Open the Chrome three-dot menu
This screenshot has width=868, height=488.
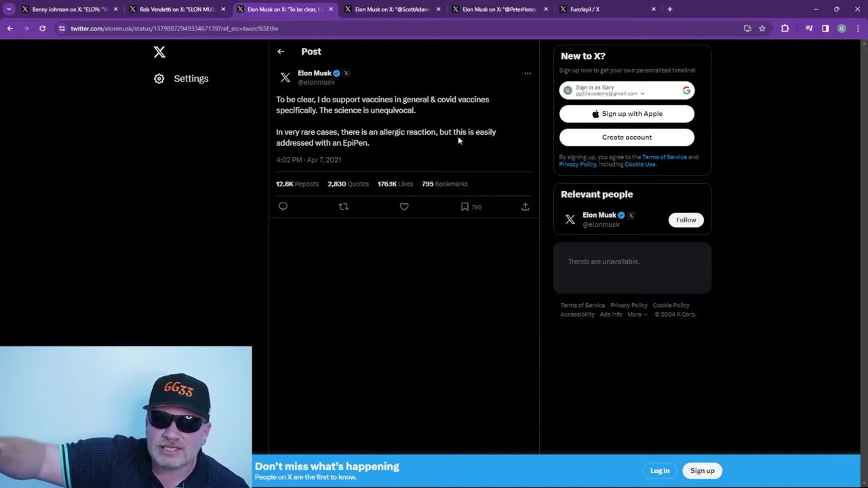click(x=857, y=28)
